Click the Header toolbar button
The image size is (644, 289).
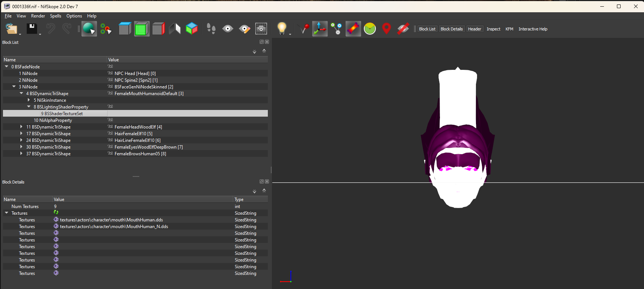click(474, 29)
